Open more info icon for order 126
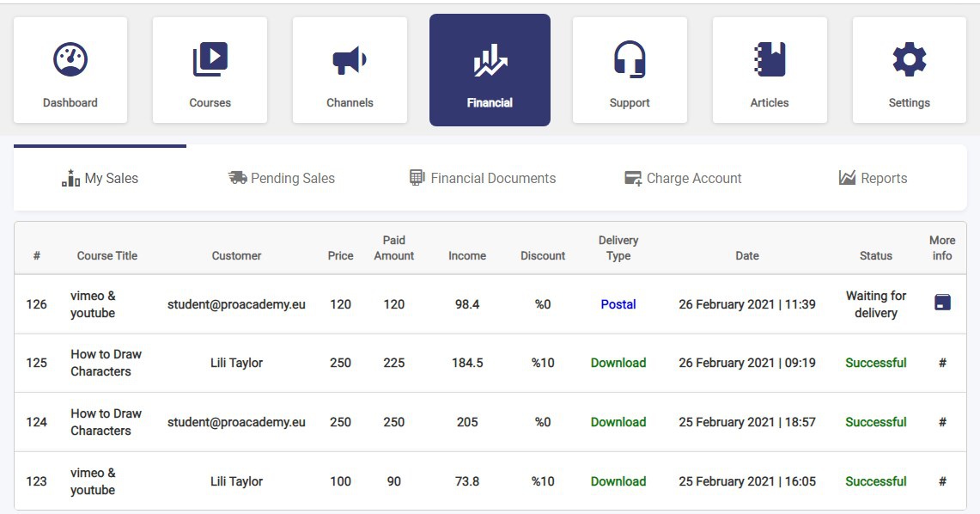The width and height of the screenshot is (980, 514). coord(942,303)
